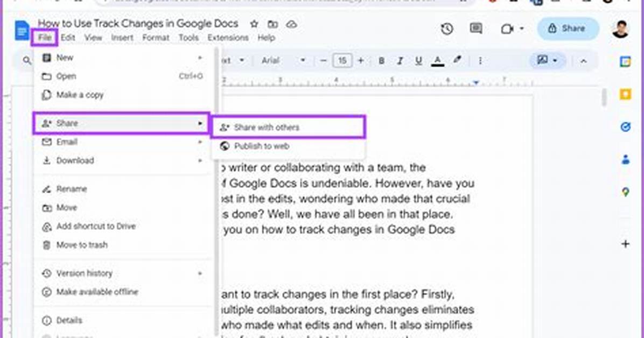Toggle Make available offline
Image resolution: width=644 pixels, height=338 pixels.
pyautogui.click(x=123, y=292)
